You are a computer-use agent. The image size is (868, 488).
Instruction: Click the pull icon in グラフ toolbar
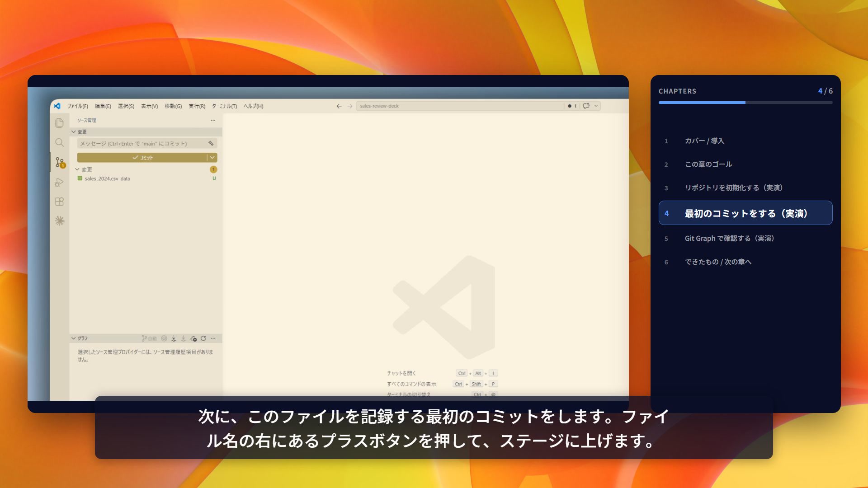(x=184, y=338)
